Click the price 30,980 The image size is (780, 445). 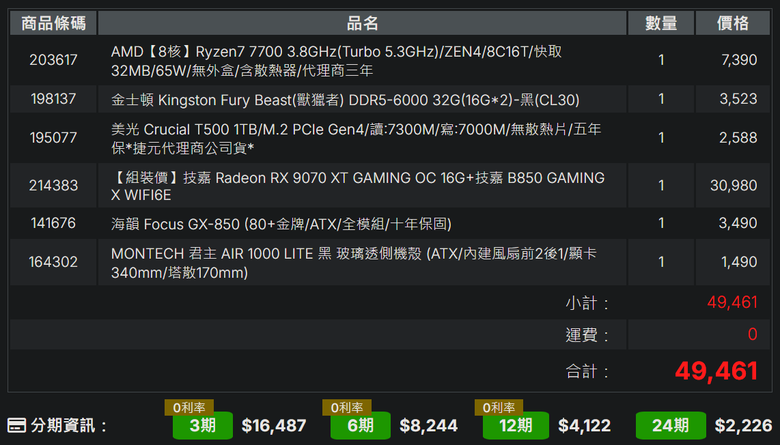click(733, 185)
